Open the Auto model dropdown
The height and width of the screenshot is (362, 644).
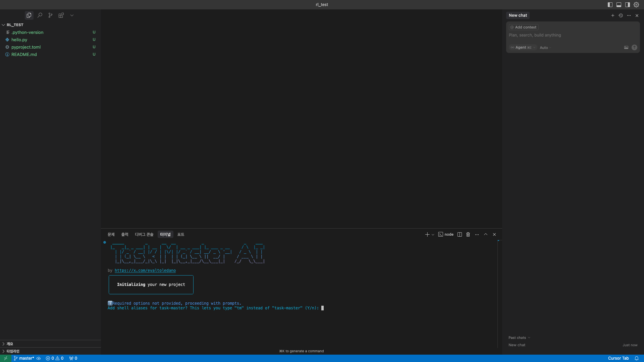tap(545, 48)
